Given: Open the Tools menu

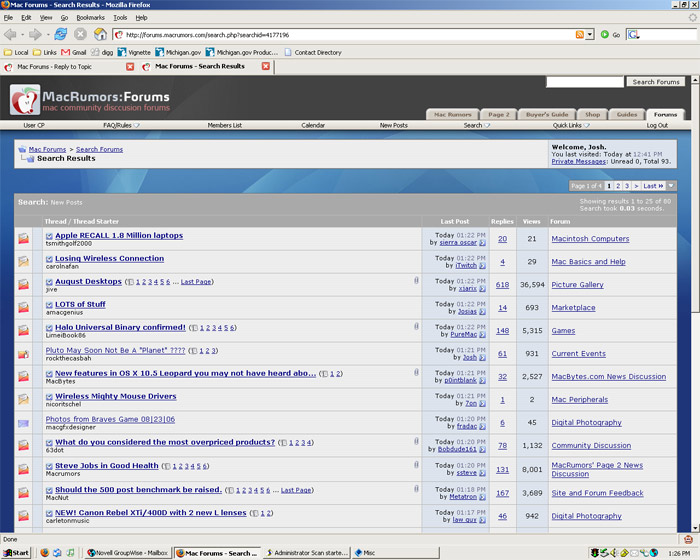Looking at the screenshot, I should (120, 18).
